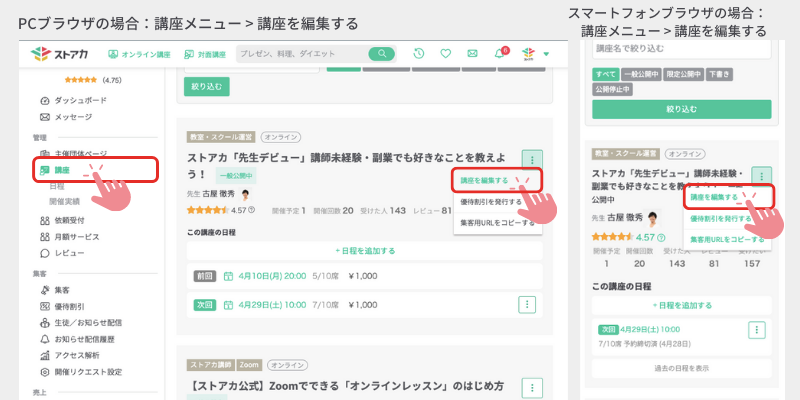Open the schedule three-dot menu in smartphone view
Viewport: 800px width, 400px height.
[757, 330]
